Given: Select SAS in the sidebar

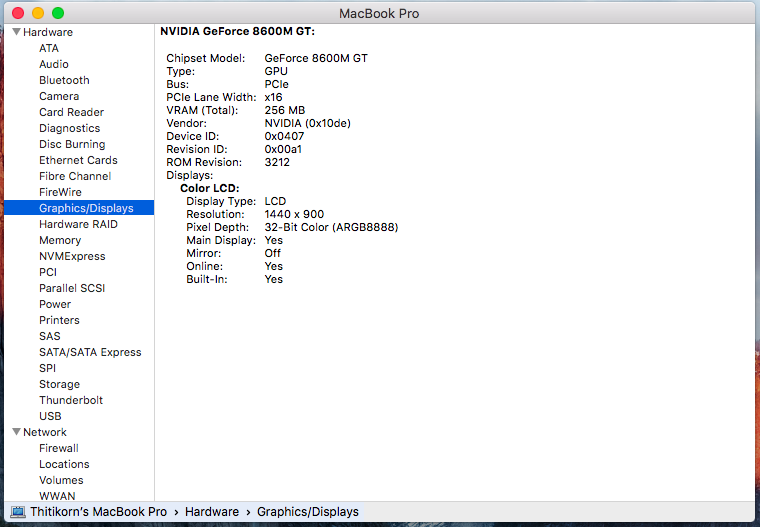Looking at the screenshot, I should pyautogui.click(x=50, y=336).
